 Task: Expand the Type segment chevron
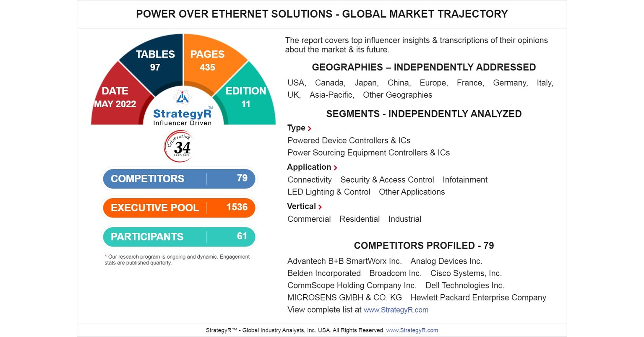coord(310,128)
